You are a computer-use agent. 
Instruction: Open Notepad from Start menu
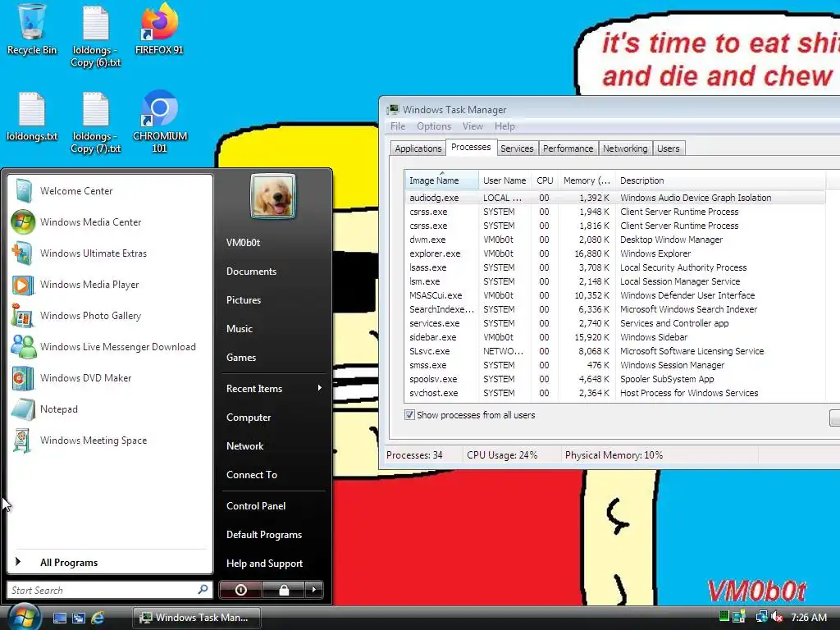[x=111, y=409]
